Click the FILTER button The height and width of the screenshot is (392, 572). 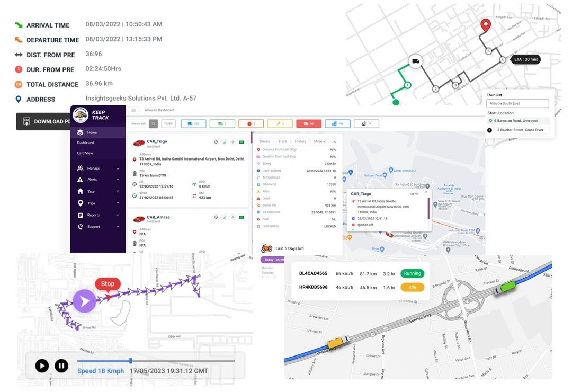pyautogui.click(x=168, y=123)
